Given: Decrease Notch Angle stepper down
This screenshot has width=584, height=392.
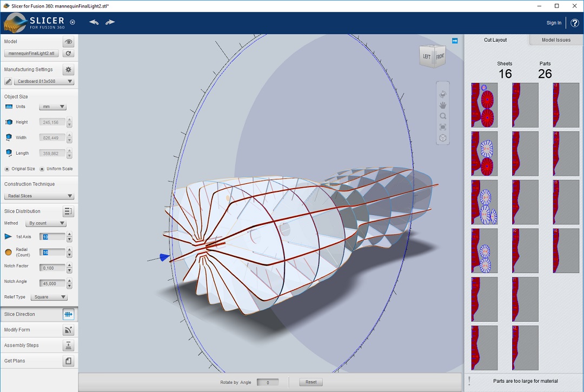Looking at the screenshot, I should pos(69,286).
